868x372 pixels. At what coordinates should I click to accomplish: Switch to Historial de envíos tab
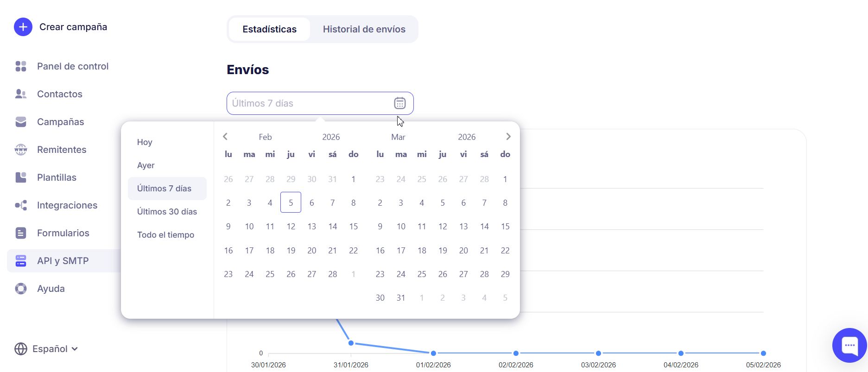pos(364,29)
